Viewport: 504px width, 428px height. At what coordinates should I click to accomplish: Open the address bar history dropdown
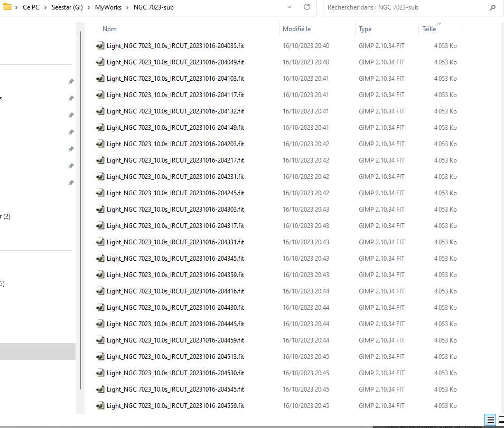coord(290,7)
